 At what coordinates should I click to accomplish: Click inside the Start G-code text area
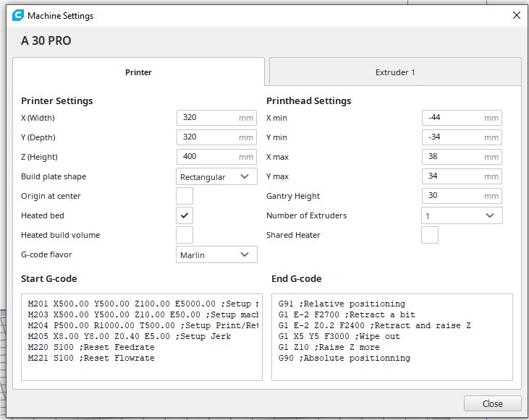click(142, 337)
